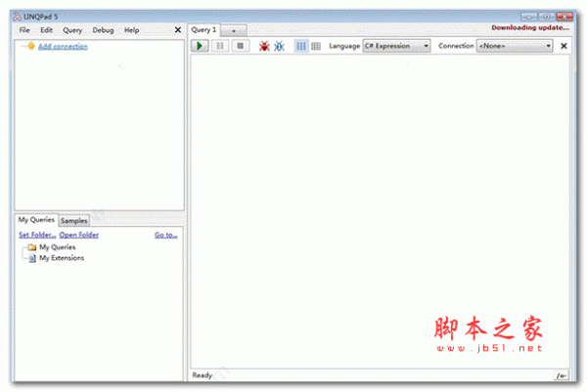Open the Edit menu
The image size is (587, 392).
(x=46, y=30)
